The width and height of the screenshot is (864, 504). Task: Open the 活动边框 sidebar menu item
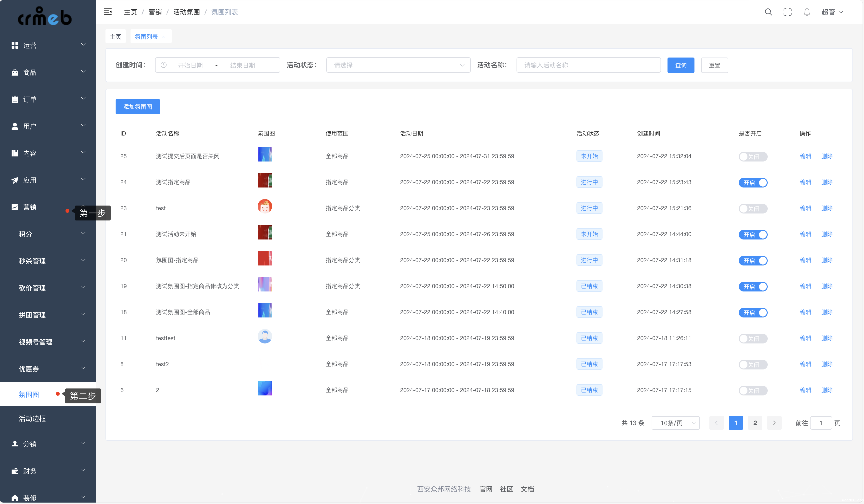(x=32, y=418)
